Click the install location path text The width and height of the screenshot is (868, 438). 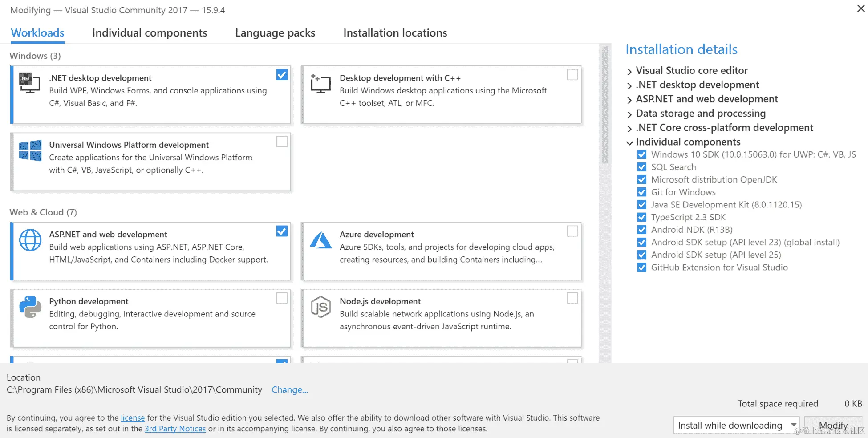click(134, 389)
